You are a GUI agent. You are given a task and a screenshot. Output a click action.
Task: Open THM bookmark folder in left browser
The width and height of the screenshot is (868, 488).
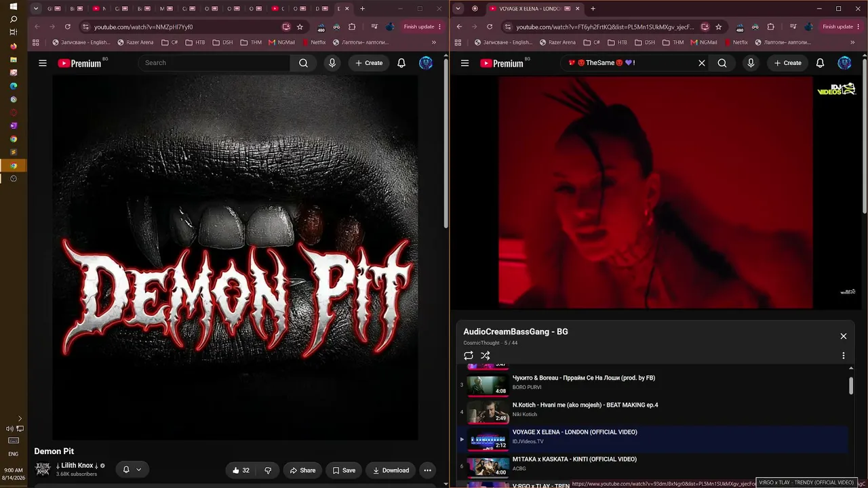click(251, 42)
